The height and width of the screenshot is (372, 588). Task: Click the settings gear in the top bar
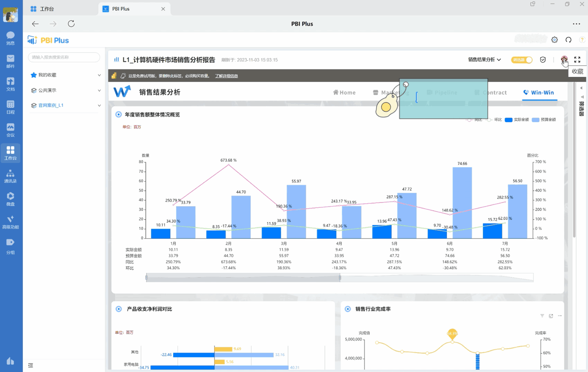click(554, 40)
